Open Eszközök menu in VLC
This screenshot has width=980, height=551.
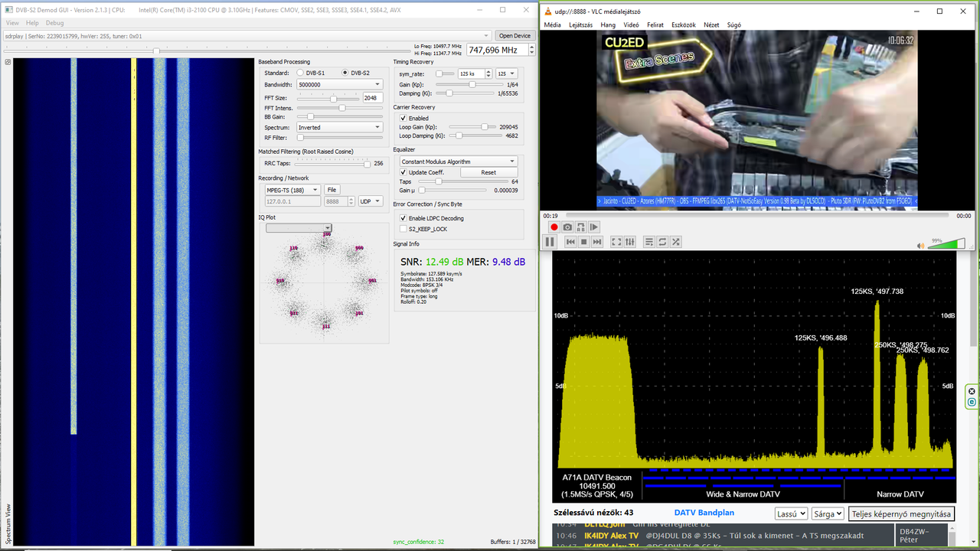684,25
